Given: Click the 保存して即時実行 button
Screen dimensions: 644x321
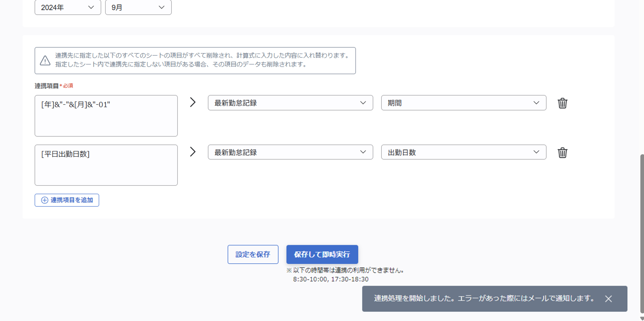Looking at the screenshot, I should click(x=322, y=254).
